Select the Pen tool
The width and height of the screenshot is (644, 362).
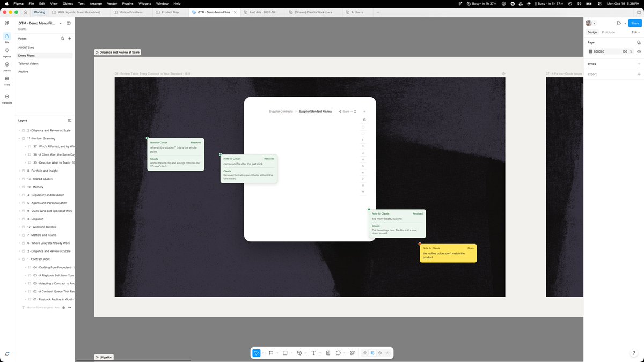(x=299, y=353)
